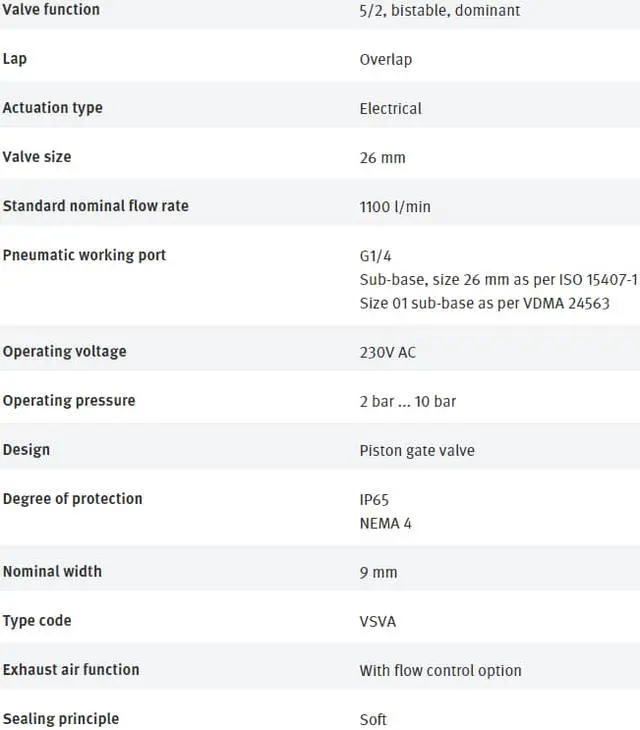Select the 'NEMA 4' protection rating
This screenshot has height=730, width=640.
(x=385, y=523)
